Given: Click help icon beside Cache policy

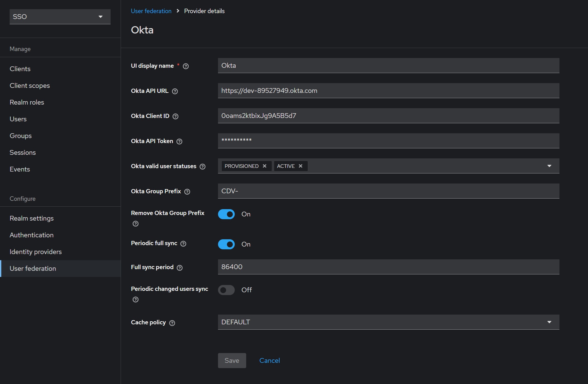Looking at the screenshot, I should pos(172,323).
